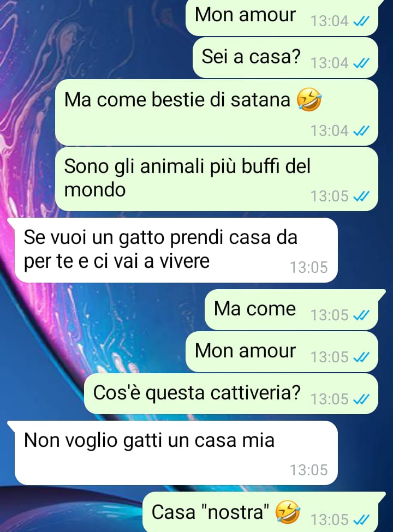Tap the read ticks on "Sono gli animali" message

coord(361,196)
